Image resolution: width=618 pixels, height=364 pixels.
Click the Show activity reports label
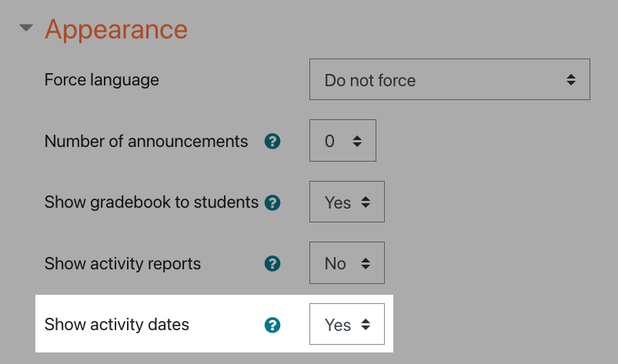pyautogui.click(x=122, y=264)
